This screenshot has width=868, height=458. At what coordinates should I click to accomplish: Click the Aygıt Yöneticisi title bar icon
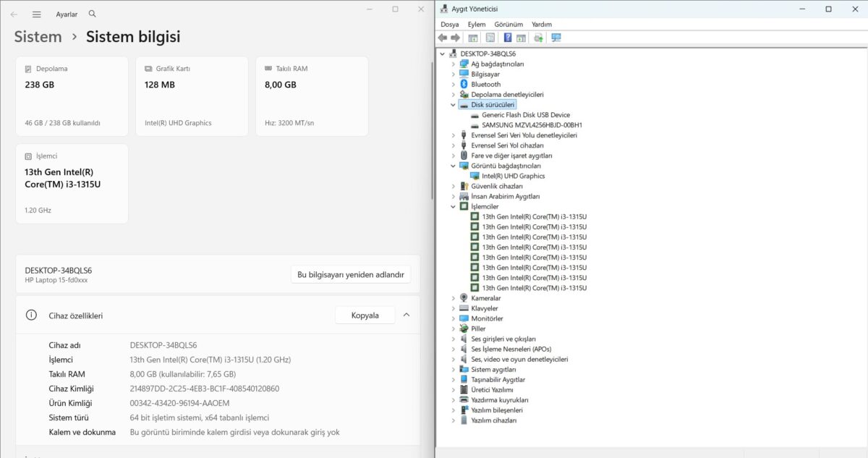click(443, 9)
